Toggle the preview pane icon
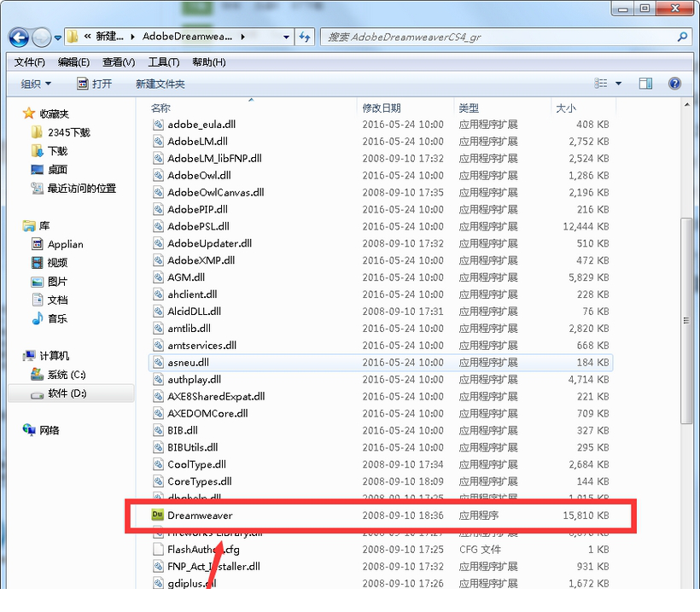The image size is (700, 612). (645, 84)
